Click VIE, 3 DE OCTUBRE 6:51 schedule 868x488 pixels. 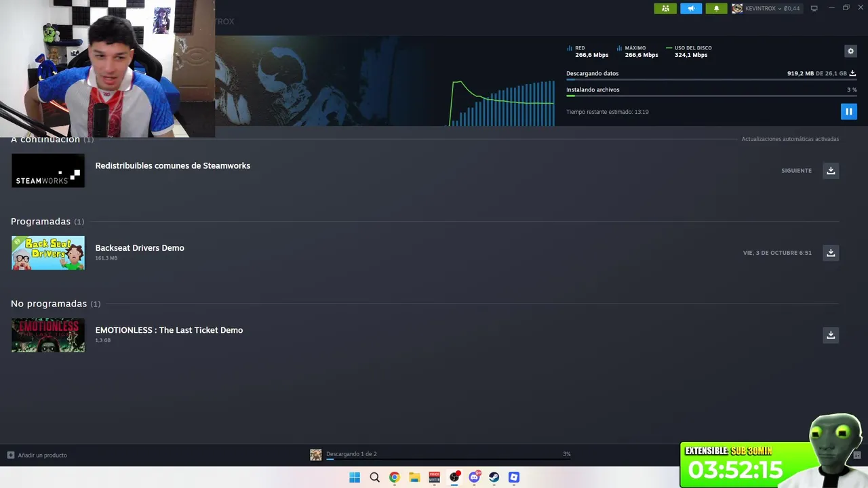[777, 253]
